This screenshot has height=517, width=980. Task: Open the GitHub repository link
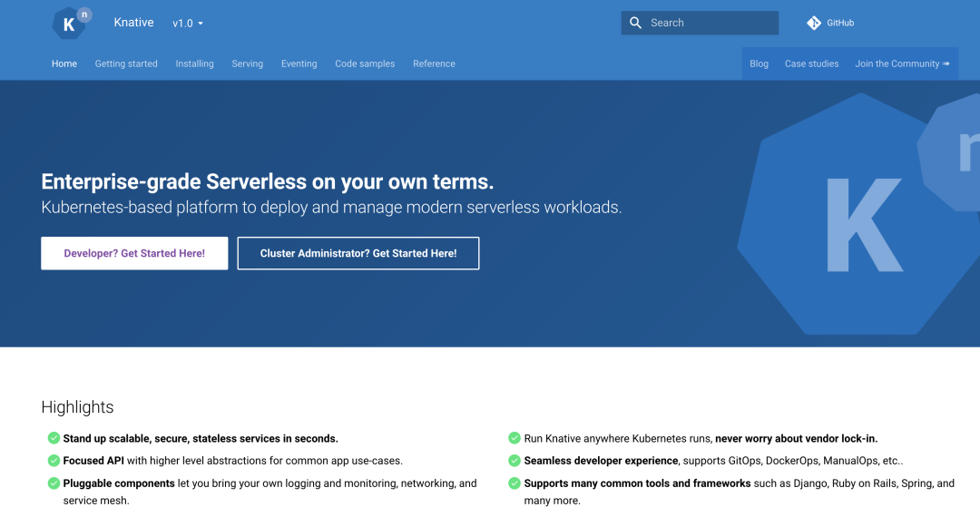pyautogui.click(x=830, y=23)
